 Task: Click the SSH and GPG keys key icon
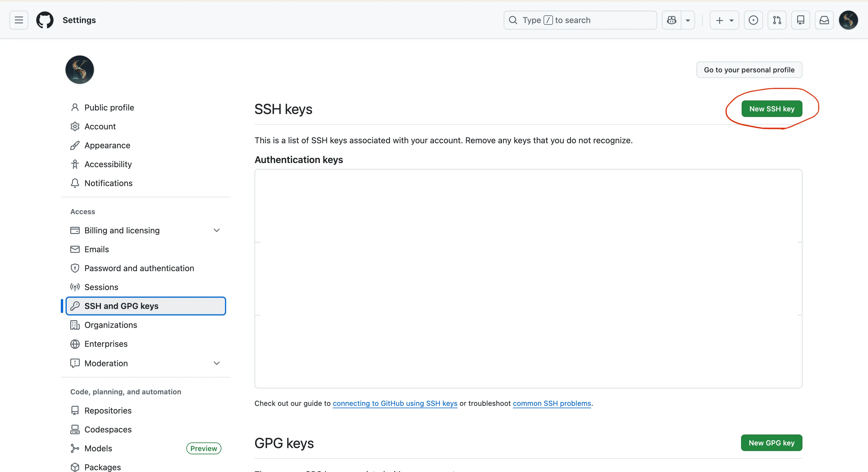click(75, 306)
